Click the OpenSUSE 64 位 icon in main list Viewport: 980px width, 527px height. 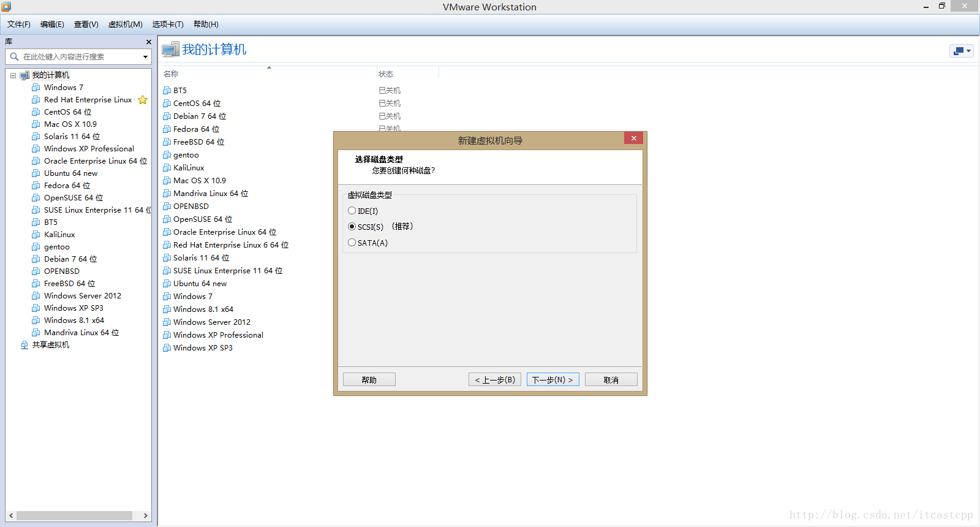click(167, 219)
